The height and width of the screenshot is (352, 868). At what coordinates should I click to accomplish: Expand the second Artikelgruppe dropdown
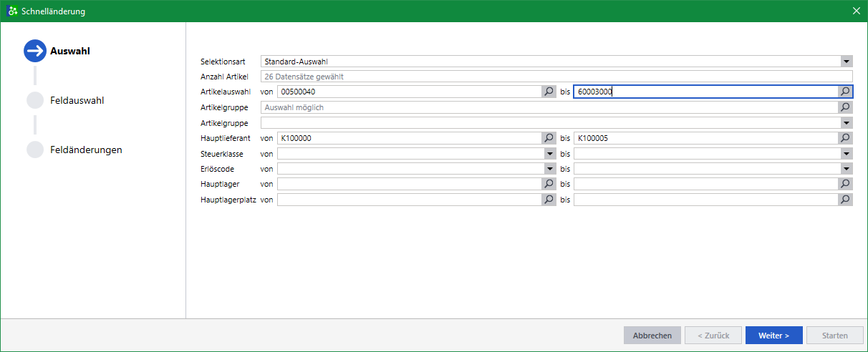pyautogui.click(x=847, y=123)
